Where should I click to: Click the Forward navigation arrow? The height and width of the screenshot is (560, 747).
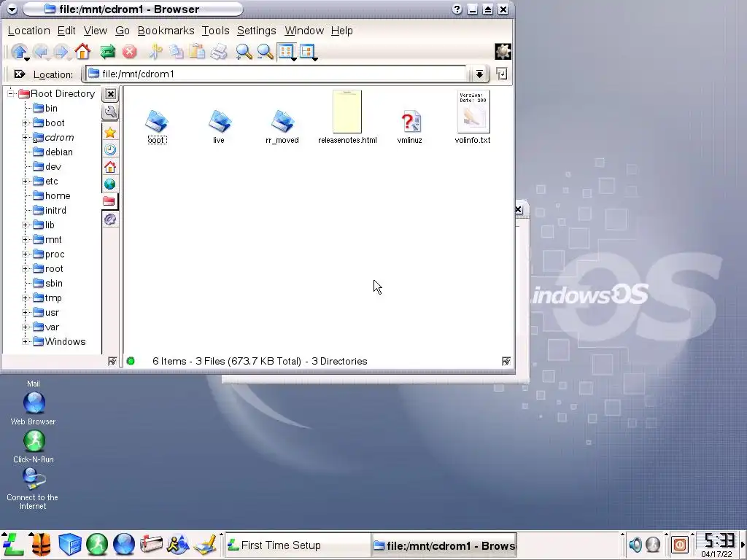[61, 52]
